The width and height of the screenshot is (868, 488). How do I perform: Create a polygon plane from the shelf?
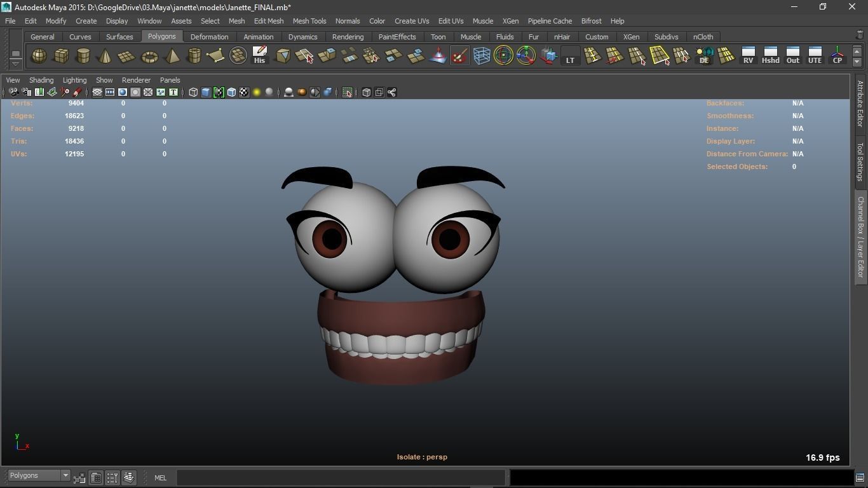click(x=127, y=56)
